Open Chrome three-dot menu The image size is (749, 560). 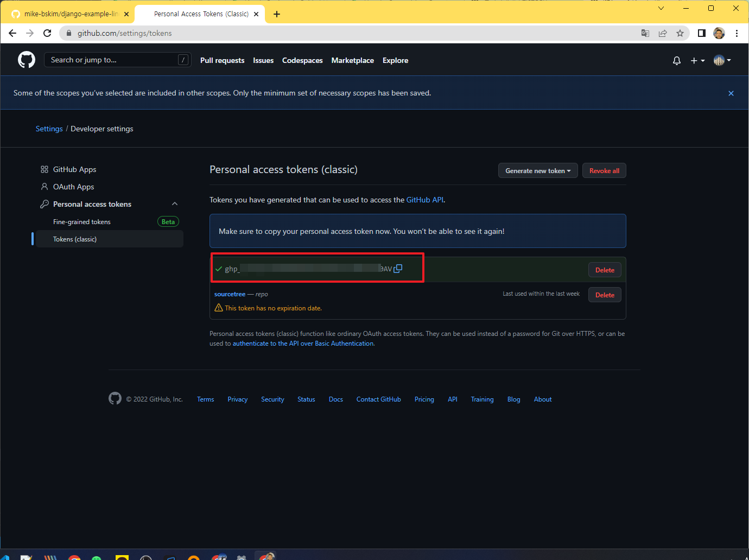point(737,33)
